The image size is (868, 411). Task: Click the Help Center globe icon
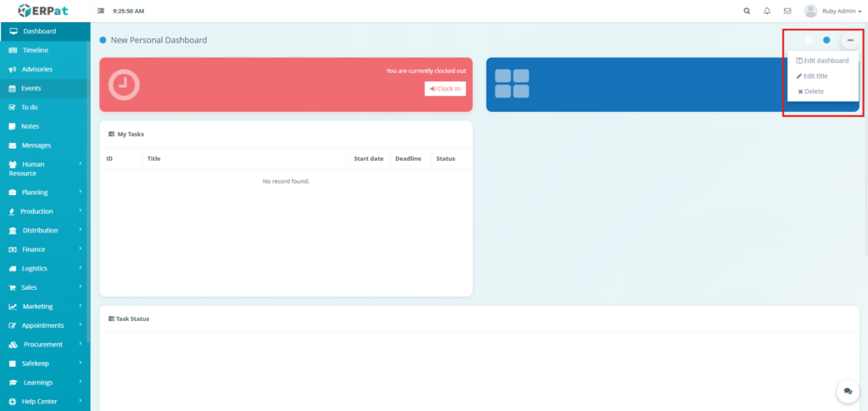click(13, 402)
